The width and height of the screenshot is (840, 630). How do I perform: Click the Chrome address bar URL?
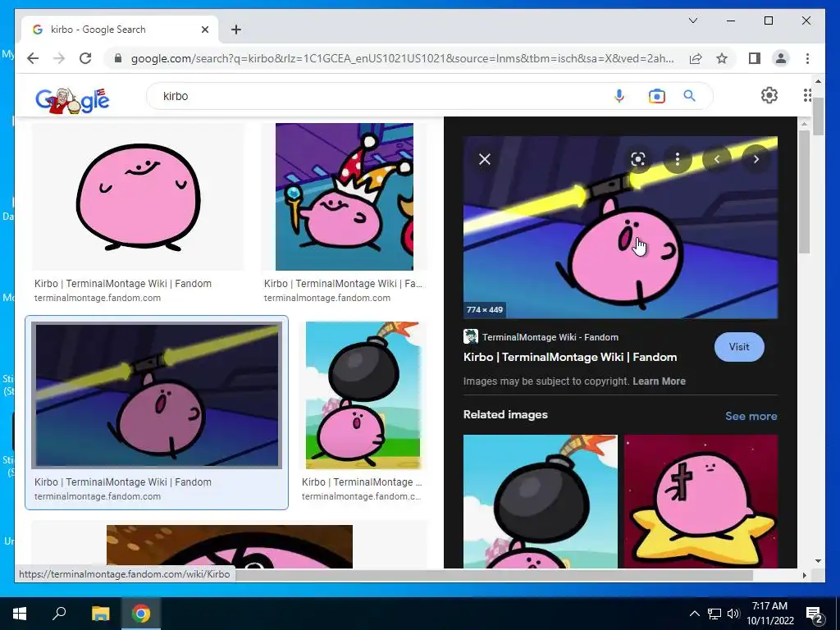pyautogui.click(x=402, y=58)
